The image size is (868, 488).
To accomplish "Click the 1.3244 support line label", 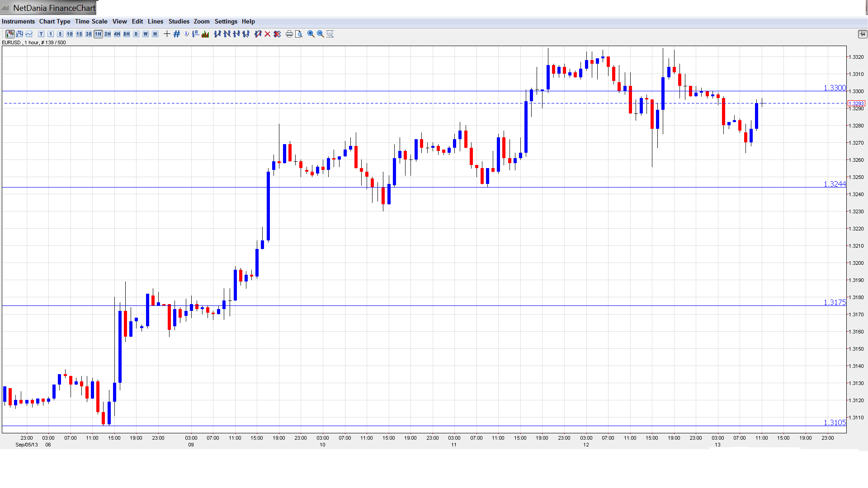I will 834,184.
